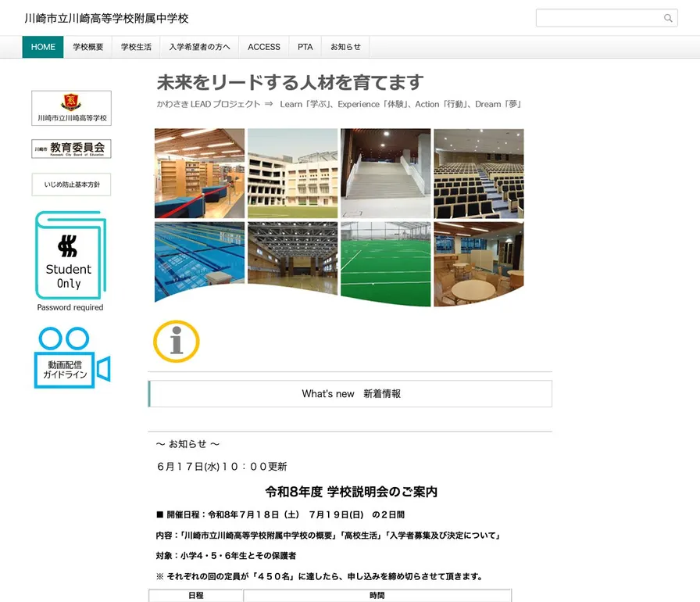Click the gymnasium interior photo
700x602 pixels.
pyautogui.click(x=293, y=256)
